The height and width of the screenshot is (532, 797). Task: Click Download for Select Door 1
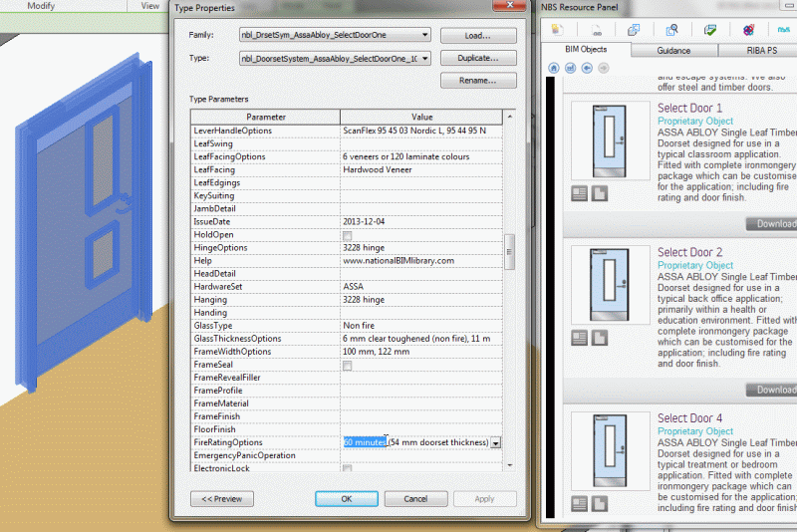pos(773,223)
